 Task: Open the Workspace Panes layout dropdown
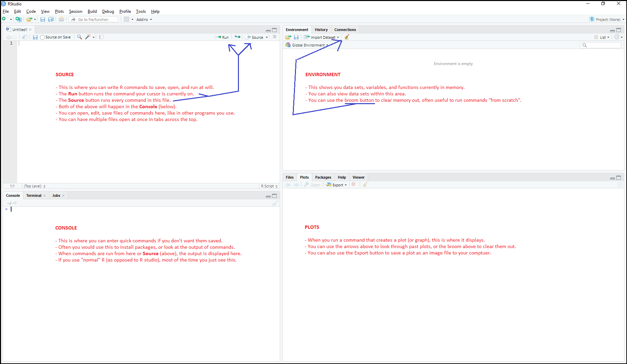coord(128,19)
